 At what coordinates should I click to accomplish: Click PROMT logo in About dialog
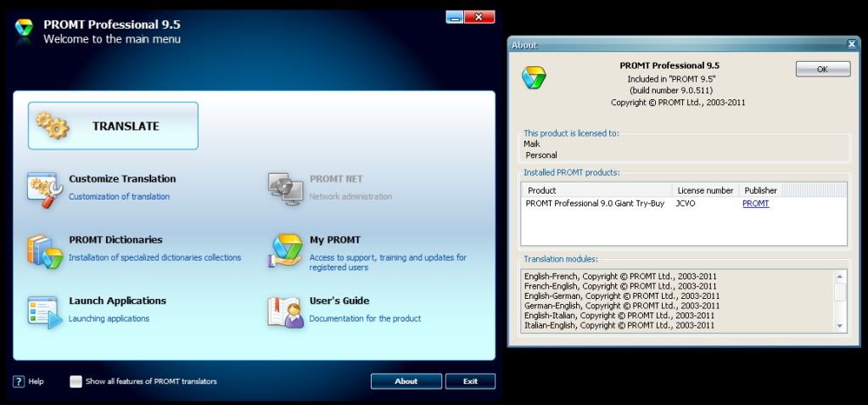click(534, 77)
